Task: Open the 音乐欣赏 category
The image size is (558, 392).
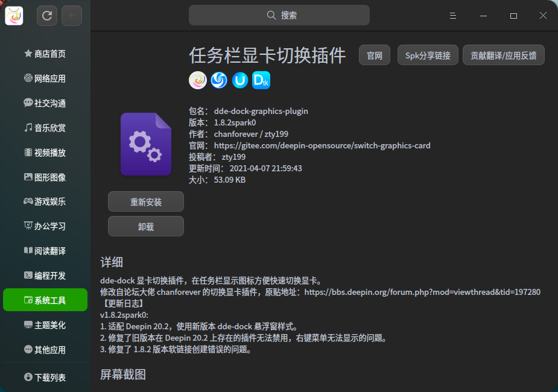Action: 45,128
